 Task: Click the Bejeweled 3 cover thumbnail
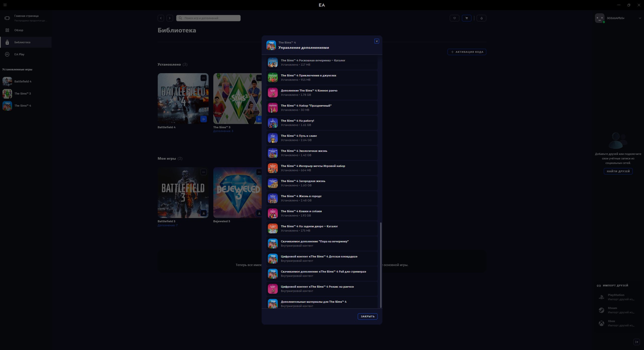pyautogui.click(x=237, y=193)
